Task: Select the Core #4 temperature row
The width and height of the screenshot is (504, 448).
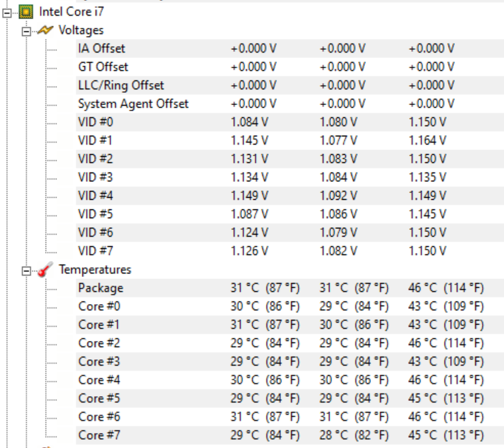Action: (290, 380)
